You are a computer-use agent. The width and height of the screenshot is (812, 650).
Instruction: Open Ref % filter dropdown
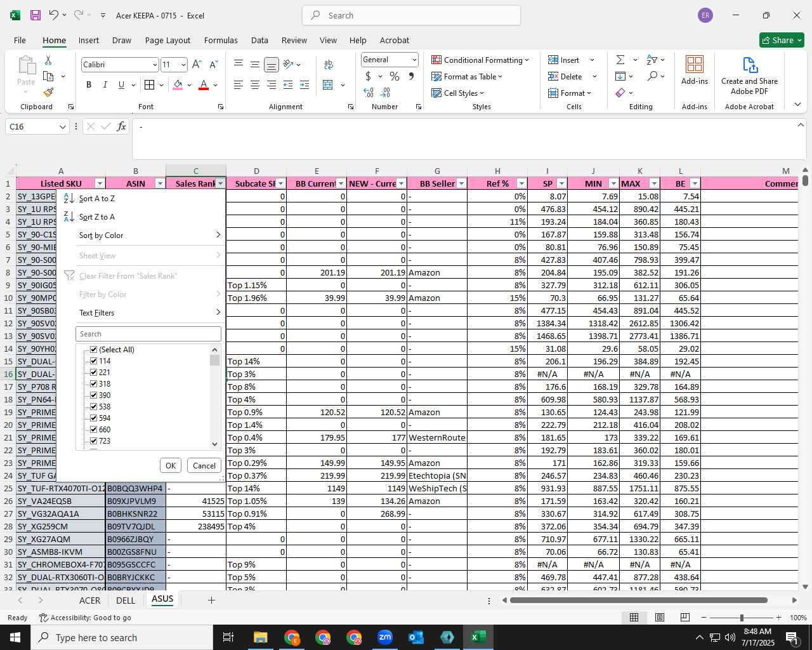coord(521,183)
